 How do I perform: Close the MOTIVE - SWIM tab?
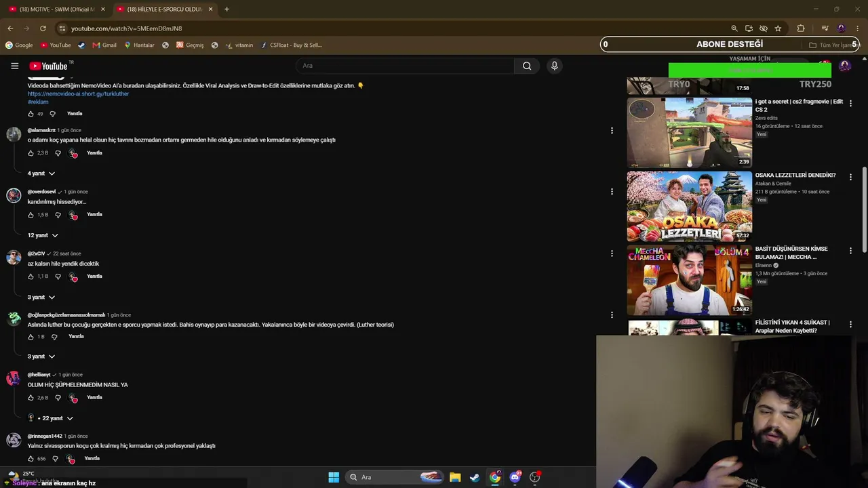103,9
